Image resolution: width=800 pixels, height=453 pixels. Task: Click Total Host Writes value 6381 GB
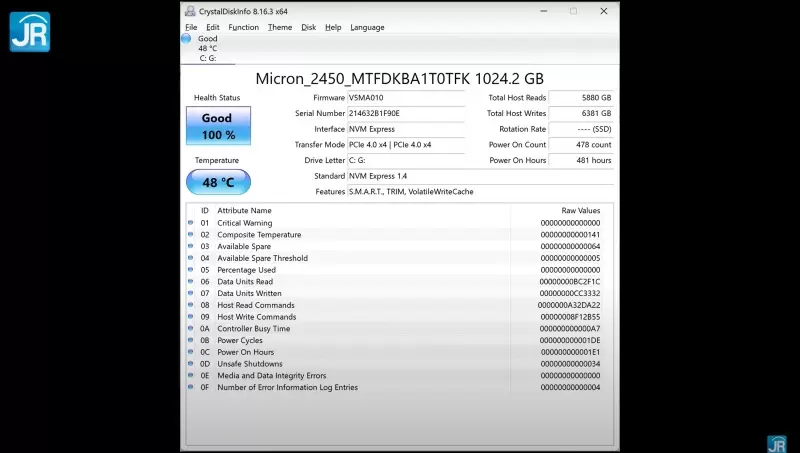click(581, 113)
